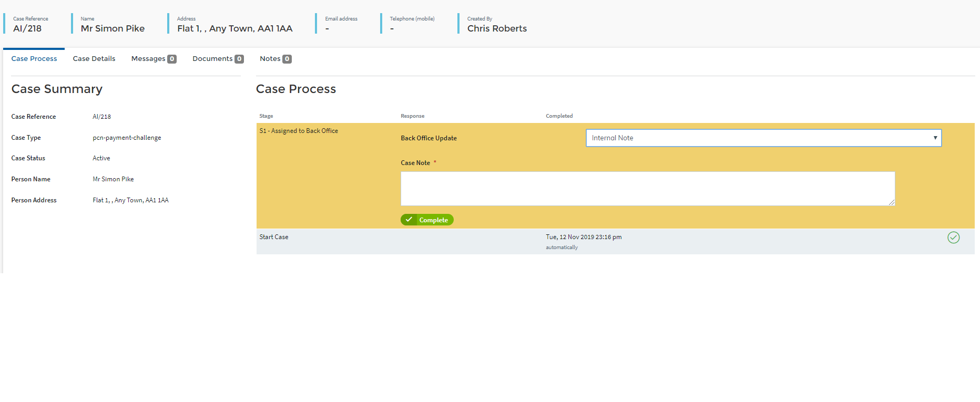Viewport: 980px width, 402px height.
Task: Click the header Case Reference AI/218
Action: coord(27,28)
